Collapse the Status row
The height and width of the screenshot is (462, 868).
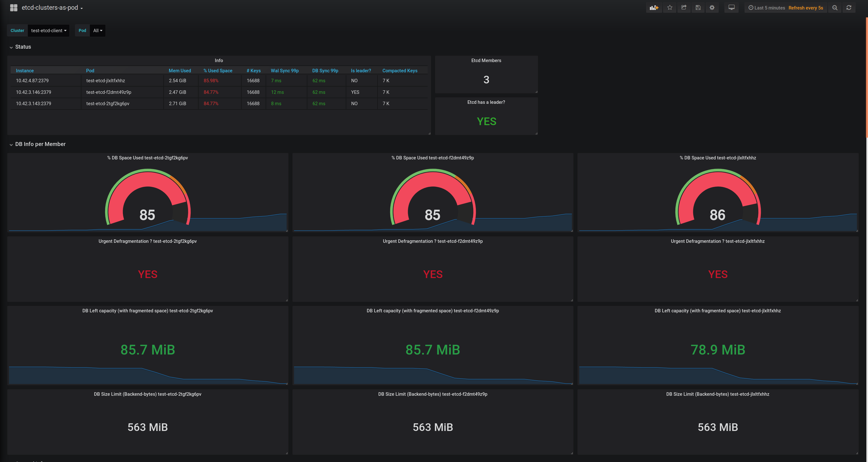pyautogui.click(x=23, y=47)
